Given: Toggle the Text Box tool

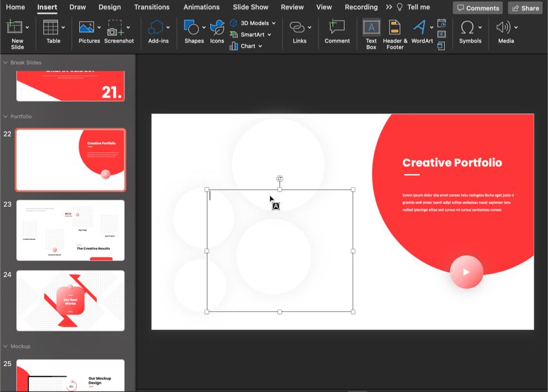Looking at the screenshot, I should [371, 34].
